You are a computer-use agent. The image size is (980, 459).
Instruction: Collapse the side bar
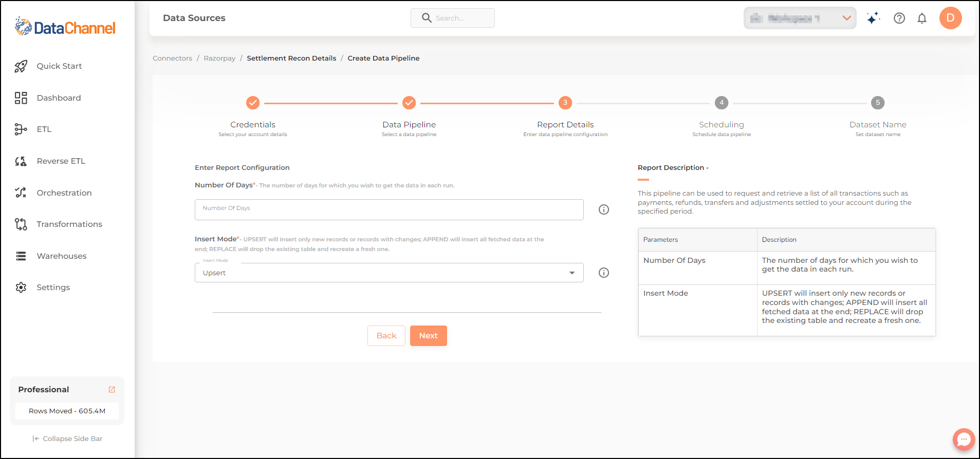(67, 439)
